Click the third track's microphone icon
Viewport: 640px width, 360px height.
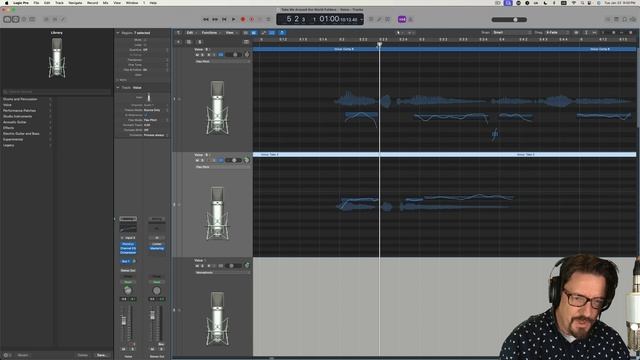click(x=217, y=319)
